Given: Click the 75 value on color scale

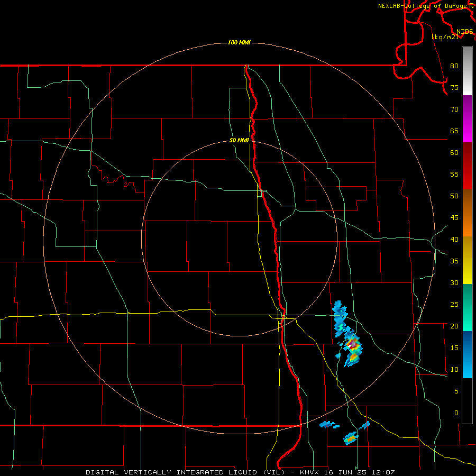Looking at the screenshot, I should pyautogui.click(x=454, y=88).
